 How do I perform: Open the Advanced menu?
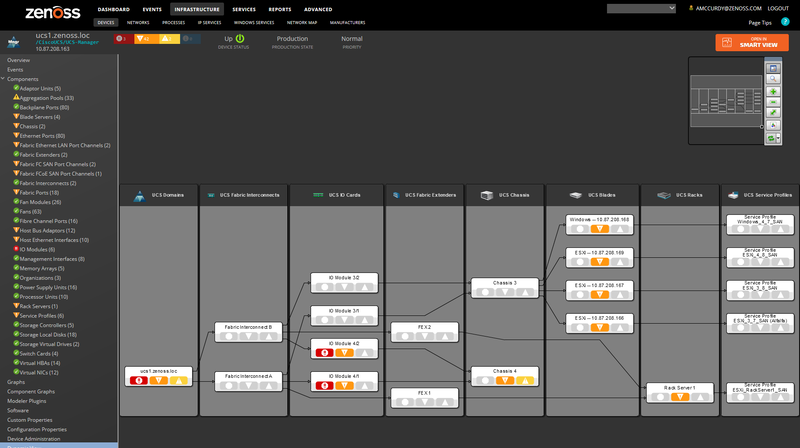pyautogui.click(x=318, y=9)
